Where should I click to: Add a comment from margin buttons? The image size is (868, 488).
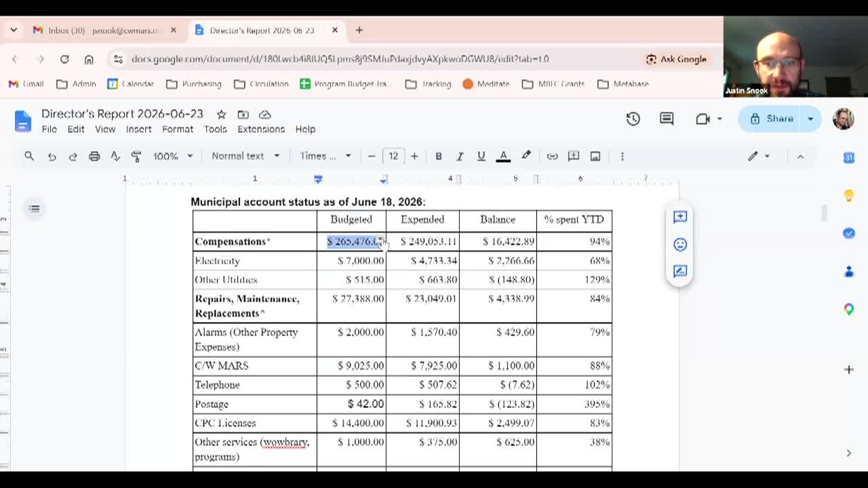click(x=680, y=217)
